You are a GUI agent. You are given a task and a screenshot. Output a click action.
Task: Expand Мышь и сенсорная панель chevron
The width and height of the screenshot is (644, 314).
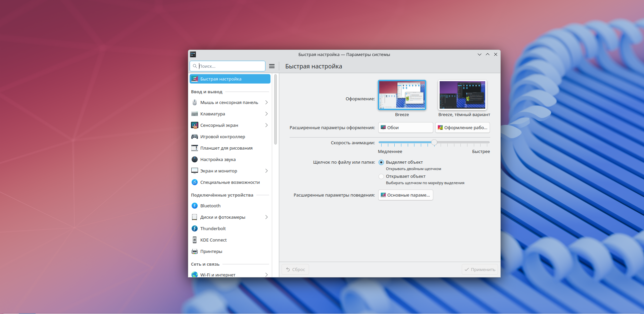pos(266,102)
